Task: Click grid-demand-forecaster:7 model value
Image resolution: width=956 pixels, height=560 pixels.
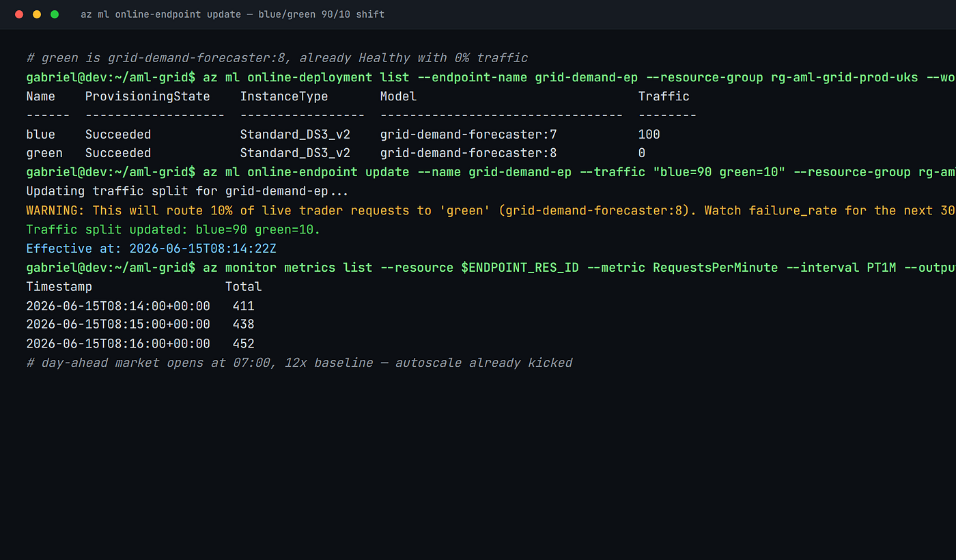Action: click(x=468, y=135)
